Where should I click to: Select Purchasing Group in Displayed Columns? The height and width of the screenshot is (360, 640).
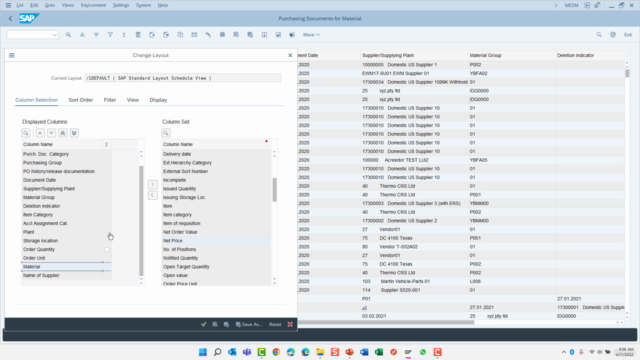coord(62,163)
